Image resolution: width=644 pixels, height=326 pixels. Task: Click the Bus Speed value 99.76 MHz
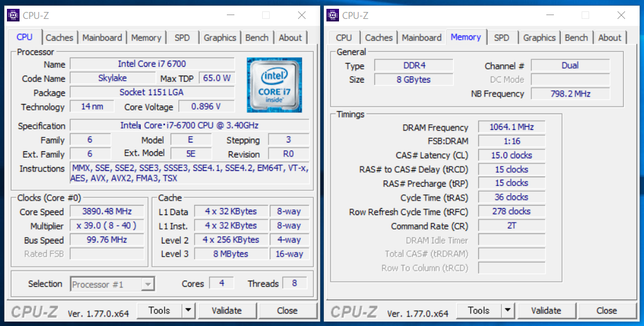[106, 240]
